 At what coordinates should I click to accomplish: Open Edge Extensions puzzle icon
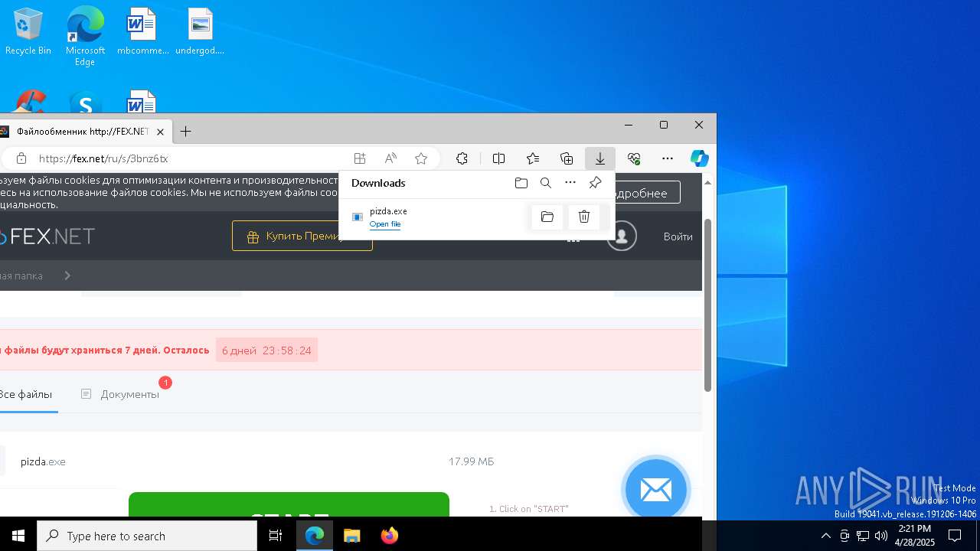coord(462,158)
